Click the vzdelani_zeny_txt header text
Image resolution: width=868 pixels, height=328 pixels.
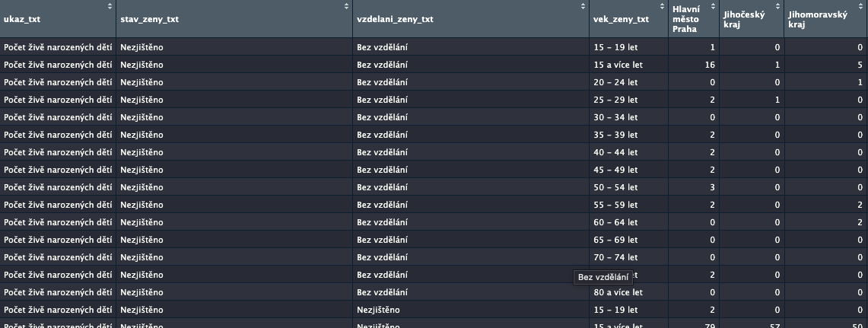point(395,20)
